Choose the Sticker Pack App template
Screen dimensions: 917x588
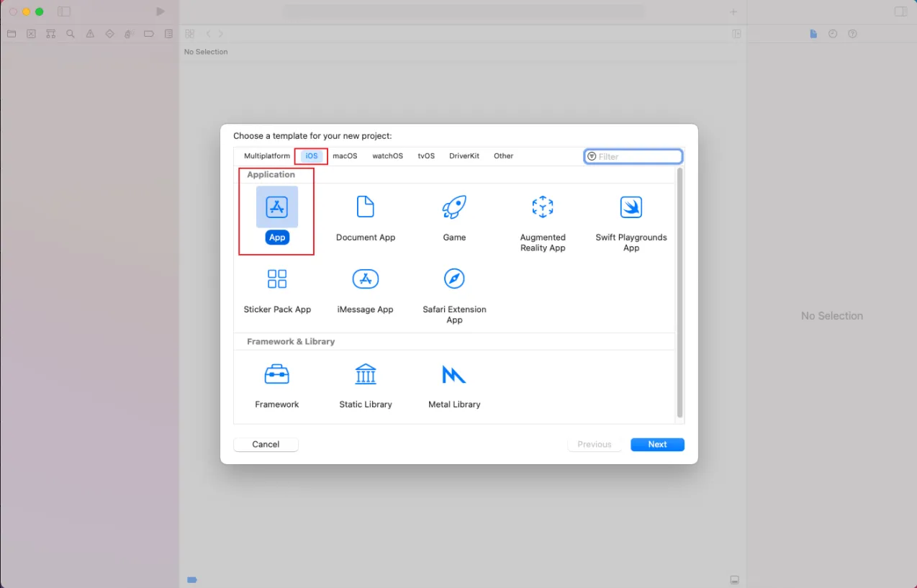(x=277, y=291)
